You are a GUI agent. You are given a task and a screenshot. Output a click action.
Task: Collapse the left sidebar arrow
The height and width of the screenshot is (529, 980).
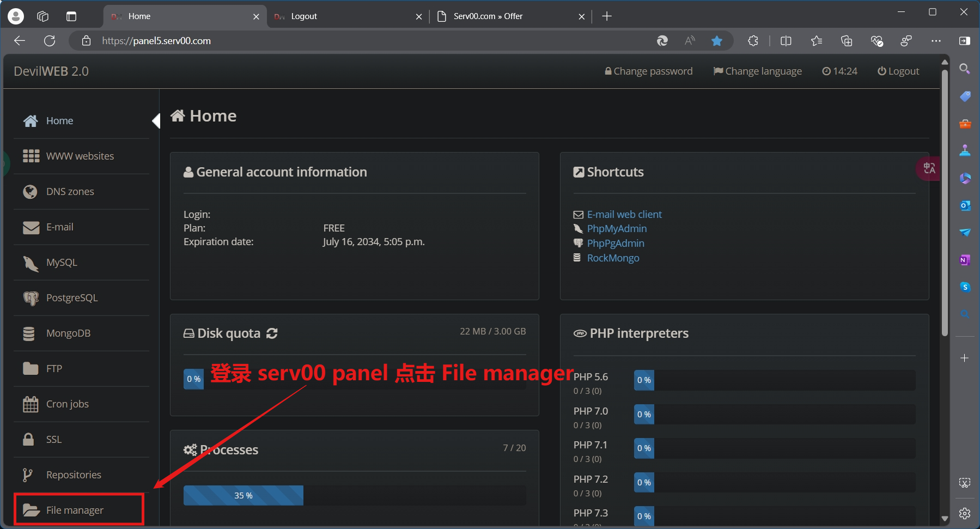(x=156, y=120)
